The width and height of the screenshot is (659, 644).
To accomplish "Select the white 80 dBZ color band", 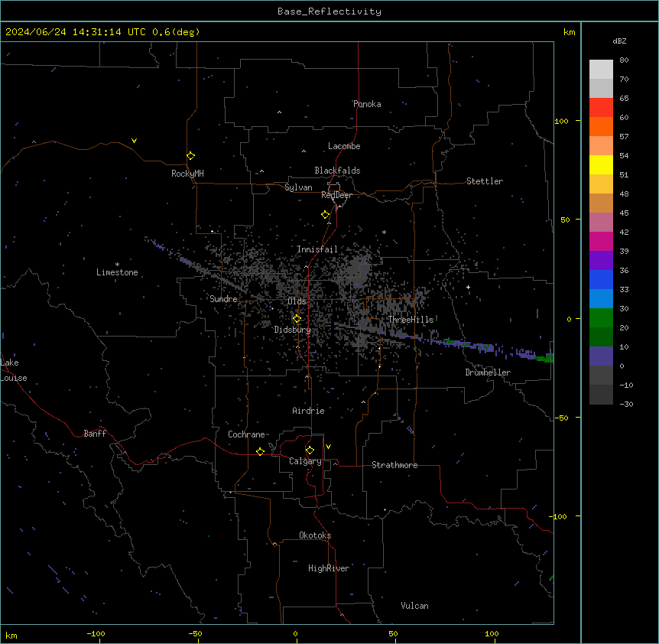I will 601,69.
